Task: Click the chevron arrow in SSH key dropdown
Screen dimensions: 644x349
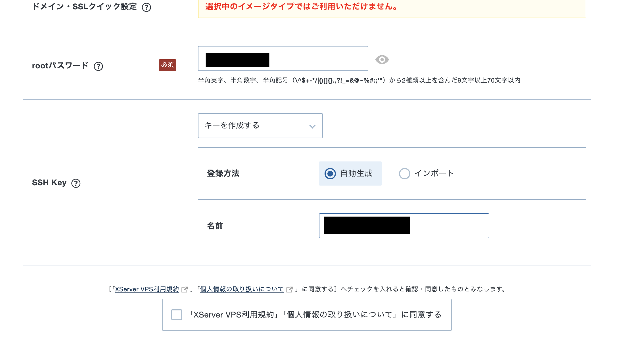Action: [312, 126]
